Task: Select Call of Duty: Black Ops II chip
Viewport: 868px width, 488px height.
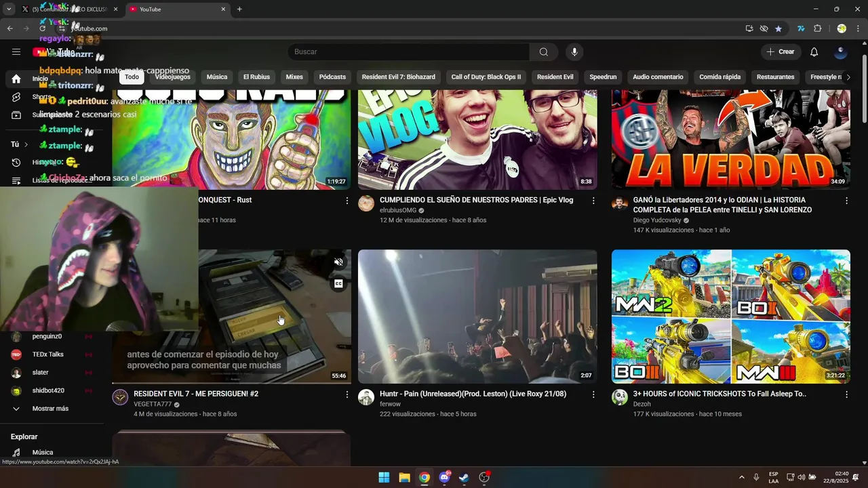Action: tap(486, 77)
